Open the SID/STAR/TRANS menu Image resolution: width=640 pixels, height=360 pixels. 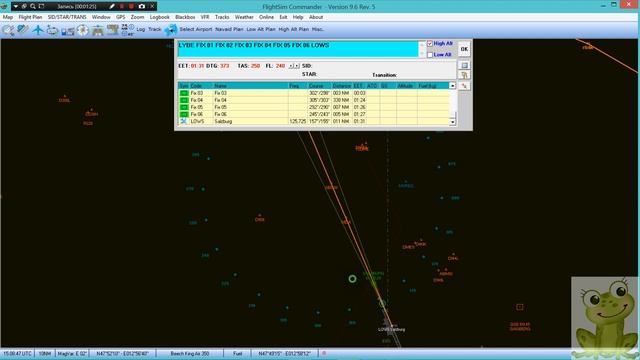click(67, 17)
